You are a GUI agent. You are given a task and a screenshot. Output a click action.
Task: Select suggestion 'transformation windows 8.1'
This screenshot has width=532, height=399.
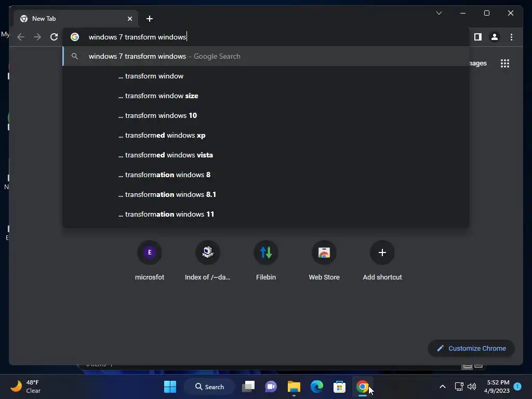click(266, 194)
